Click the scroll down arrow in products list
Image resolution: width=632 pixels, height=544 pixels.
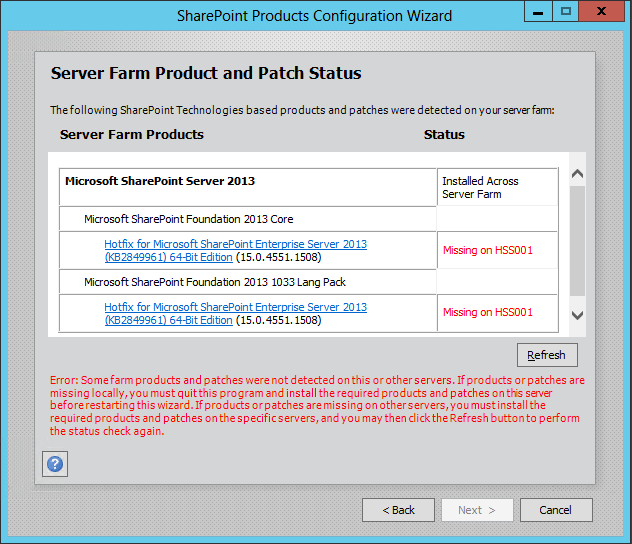(578, 315)
